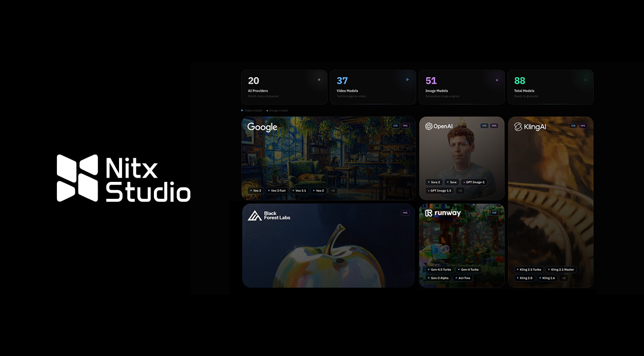This screenshot has height=356, width=644.
Task: Click the KlingAI logo icon
Action: [x=518, y=126]
